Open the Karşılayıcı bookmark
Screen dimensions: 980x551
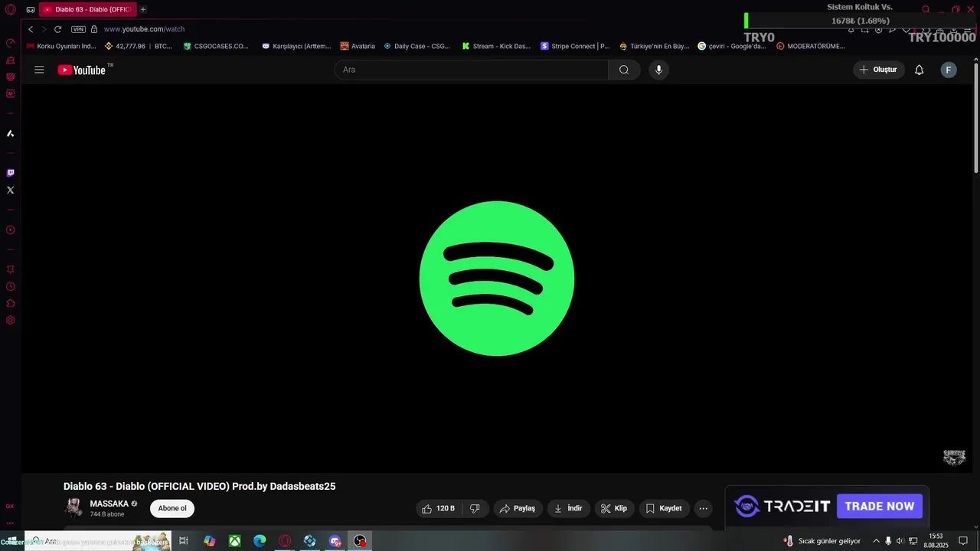click(x=296, y=46)
